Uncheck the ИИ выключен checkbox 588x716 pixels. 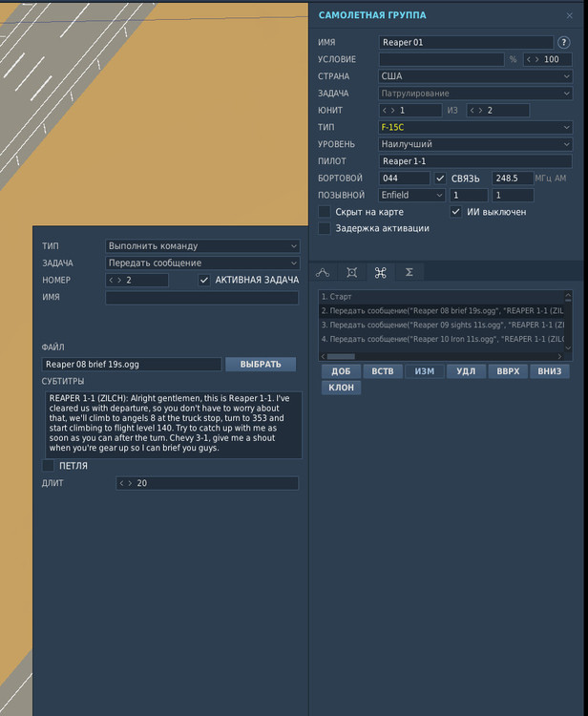[x=455, y=212]
